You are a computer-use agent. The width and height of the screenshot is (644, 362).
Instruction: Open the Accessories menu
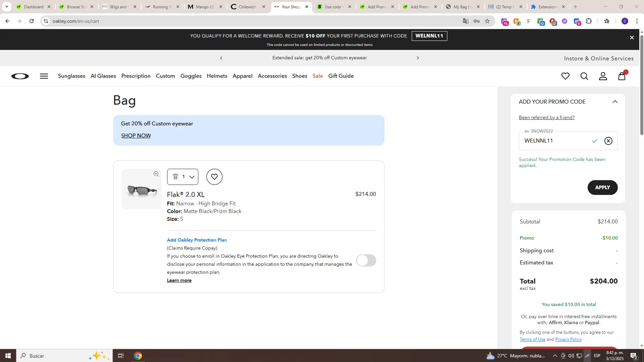click(x=272, y=76)
